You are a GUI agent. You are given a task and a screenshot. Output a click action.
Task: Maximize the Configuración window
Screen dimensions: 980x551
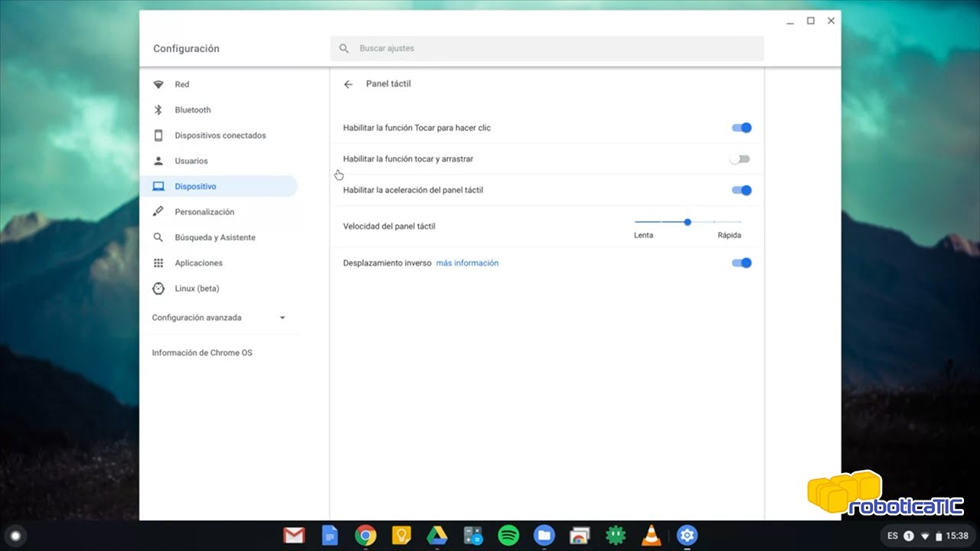811,21
